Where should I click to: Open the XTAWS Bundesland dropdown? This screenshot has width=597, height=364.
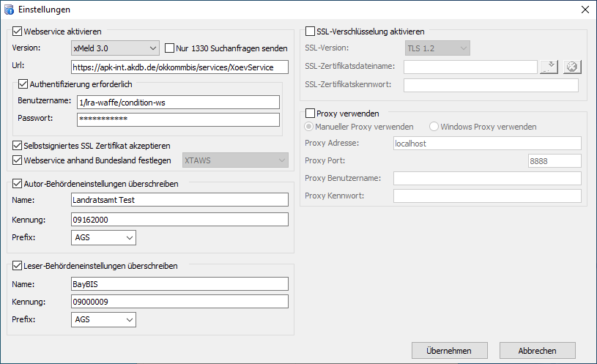coord(234,160)
